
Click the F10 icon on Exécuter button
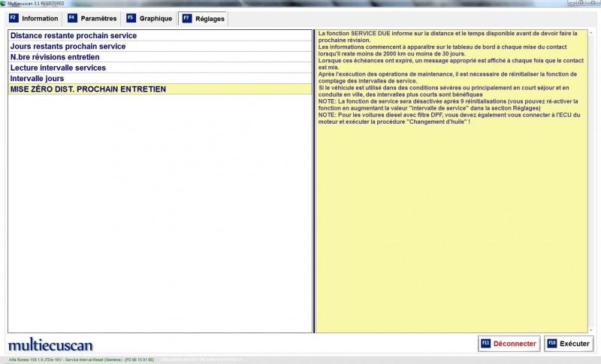(551, 344)
